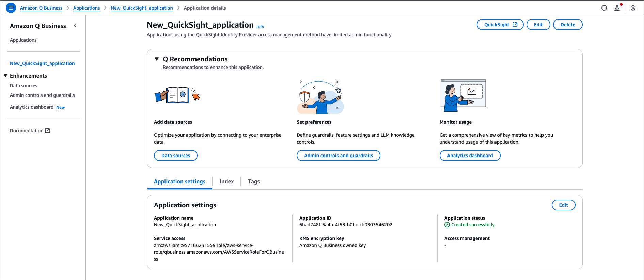644x280 pixels.
Task: Click the 'KMS encryption key' label
Action: pyautogui.click(x=321, y=238)
